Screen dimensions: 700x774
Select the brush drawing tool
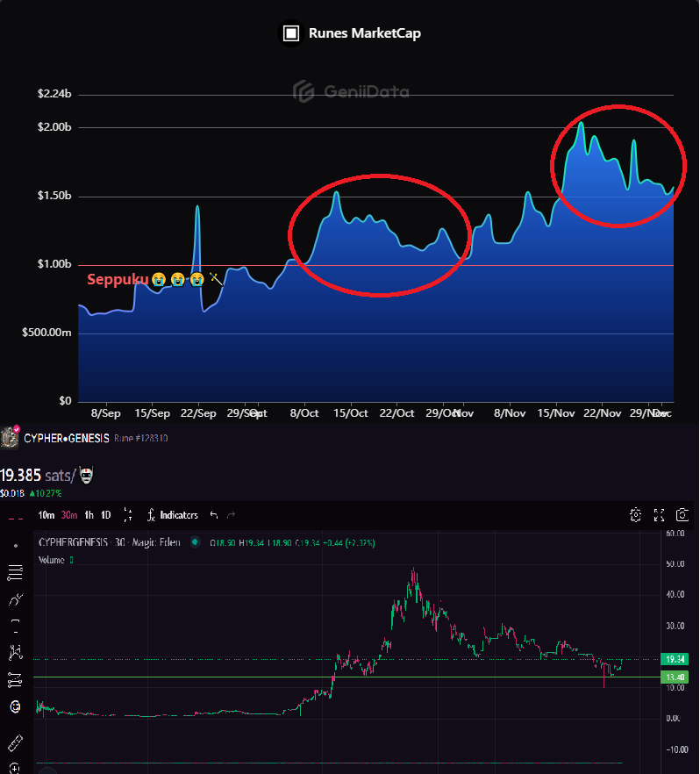coord(16,599)
